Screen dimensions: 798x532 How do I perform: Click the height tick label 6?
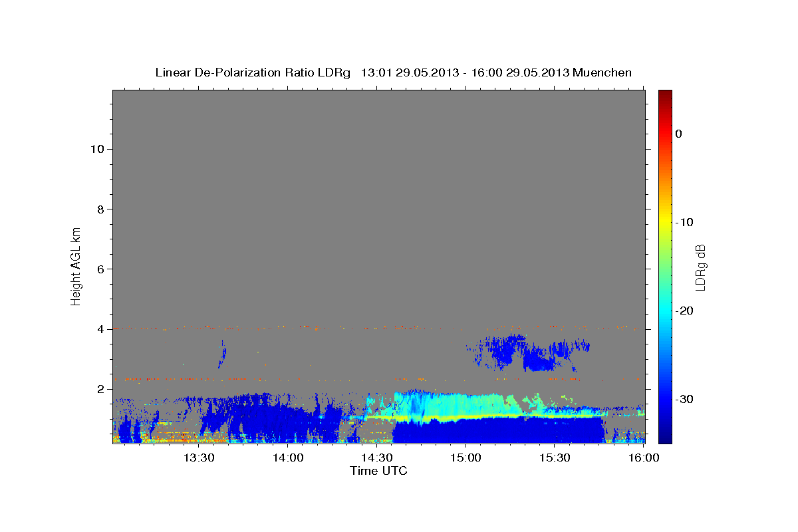click(99, 269)
